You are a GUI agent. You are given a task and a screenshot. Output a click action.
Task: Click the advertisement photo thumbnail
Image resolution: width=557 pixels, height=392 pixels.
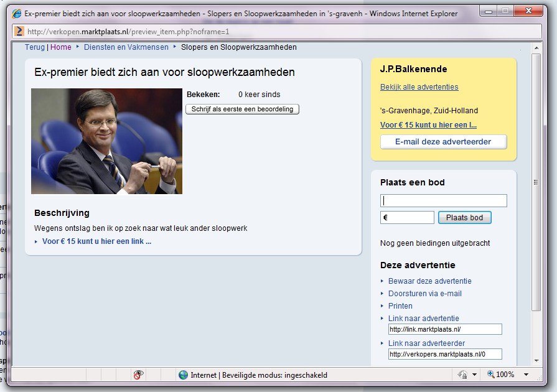(106, 141)
